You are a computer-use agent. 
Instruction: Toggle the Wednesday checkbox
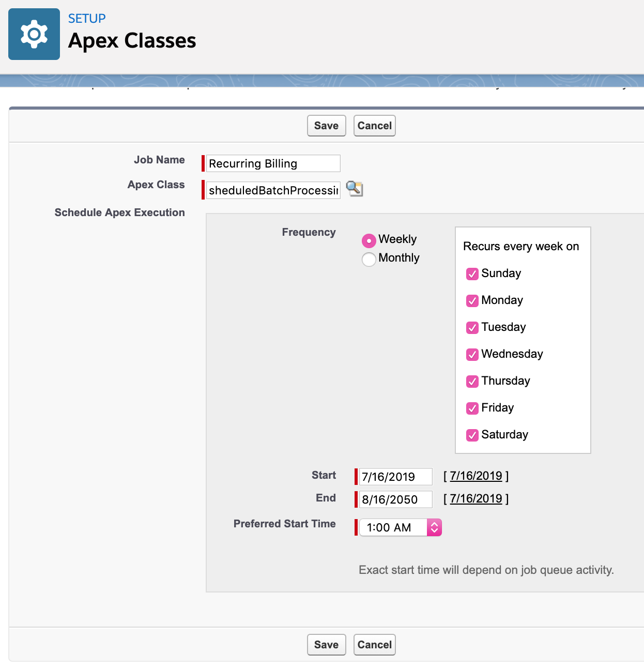point(472,355)
